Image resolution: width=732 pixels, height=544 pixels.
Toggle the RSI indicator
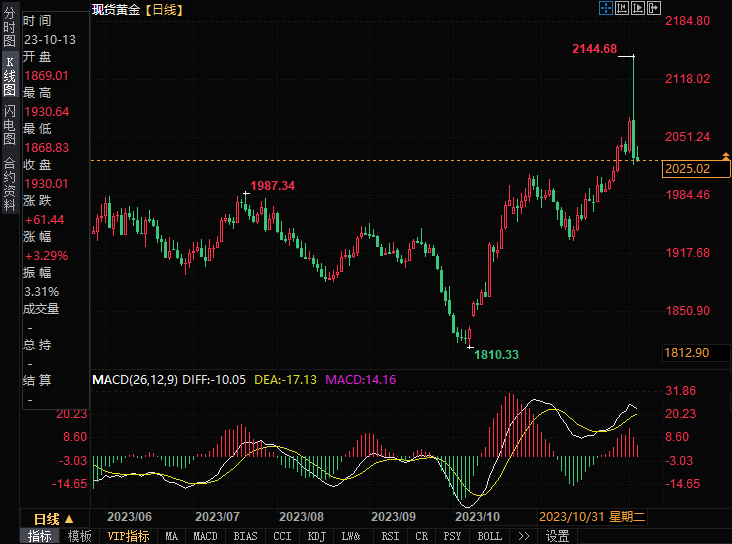pos(390,536)
